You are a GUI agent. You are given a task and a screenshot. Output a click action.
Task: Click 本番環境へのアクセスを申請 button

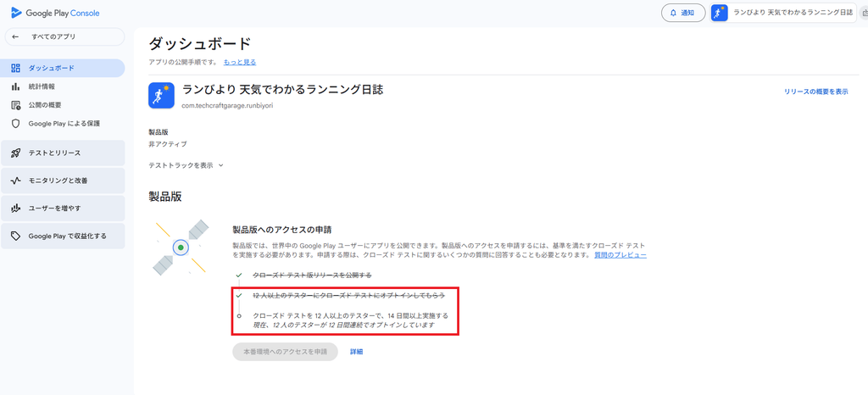(285, 352)
